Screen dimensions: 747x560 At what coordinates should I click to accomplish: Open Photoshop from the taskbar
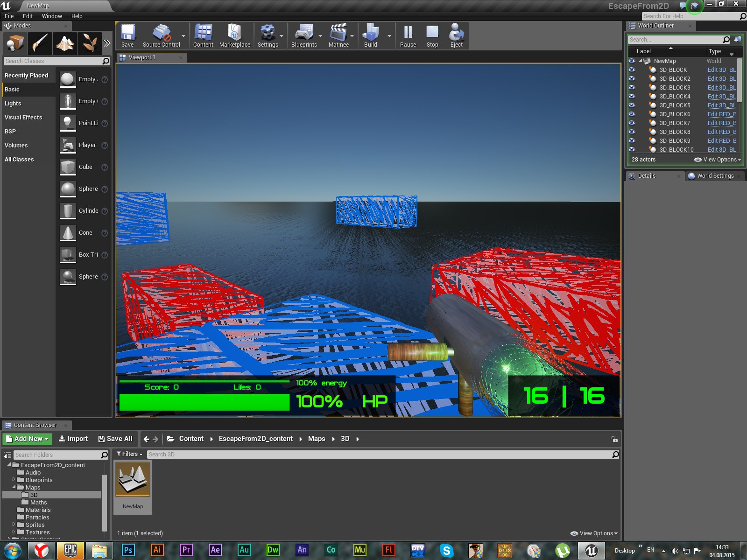(127, 550)
